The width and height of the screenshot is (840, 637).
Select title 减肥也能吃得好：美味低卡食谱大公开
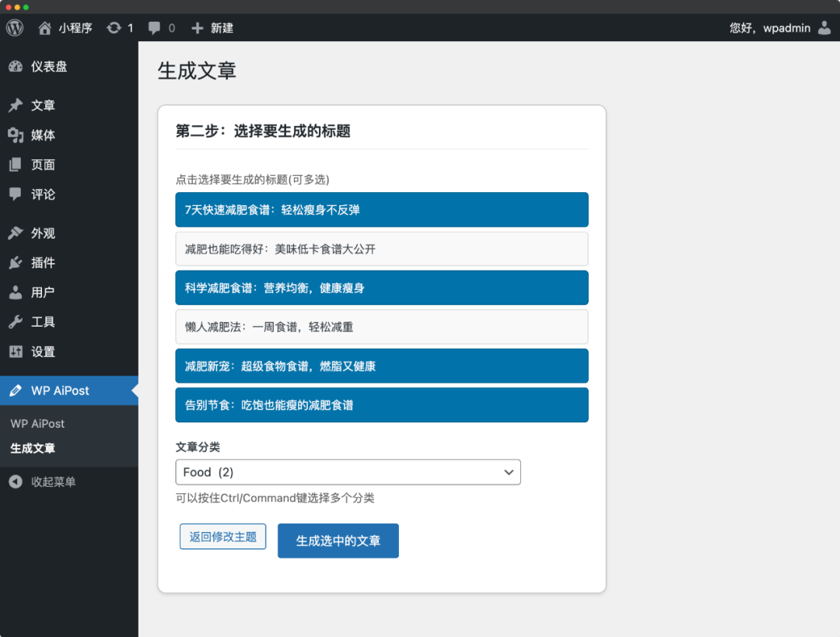click(381, 248)
